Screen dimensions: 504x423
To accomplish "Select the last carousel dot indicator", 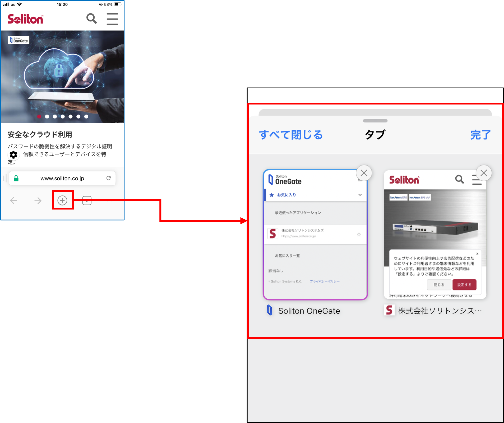I will 86,116.
